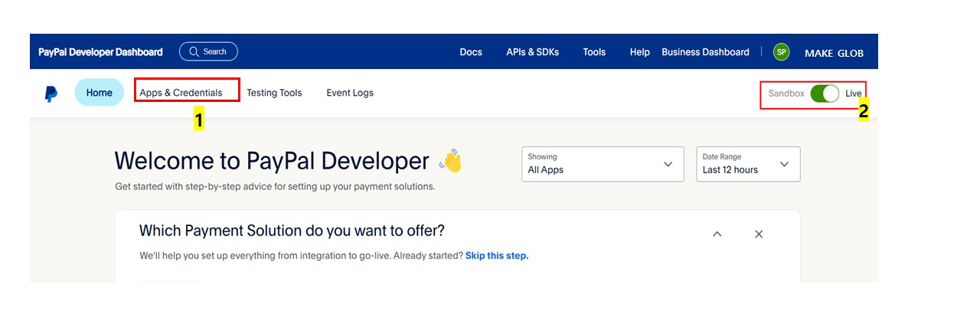Open the Date Range dropdown

[748, 164]
